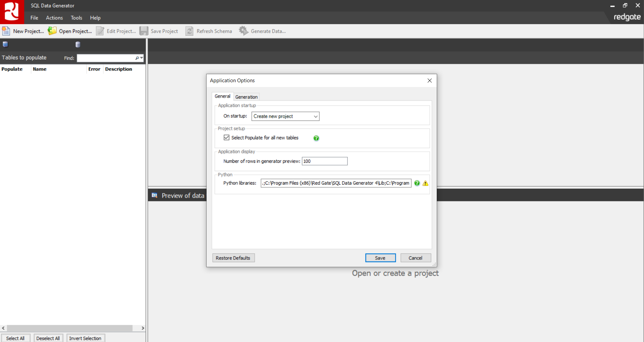Restore down the SQL Data Generator window
This screenshot has width=644, height=342.
tap(625, 5)
